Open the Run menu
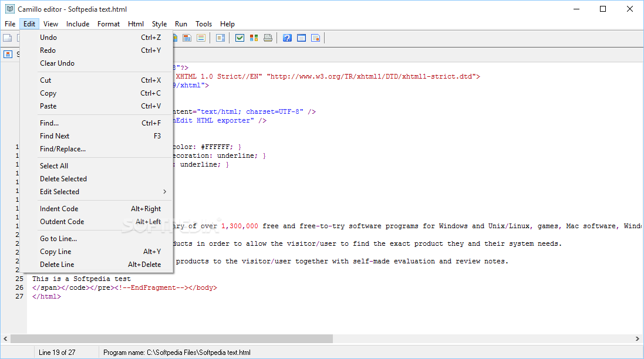Viewport: 644px width, 359px height. tap(181, 24)
